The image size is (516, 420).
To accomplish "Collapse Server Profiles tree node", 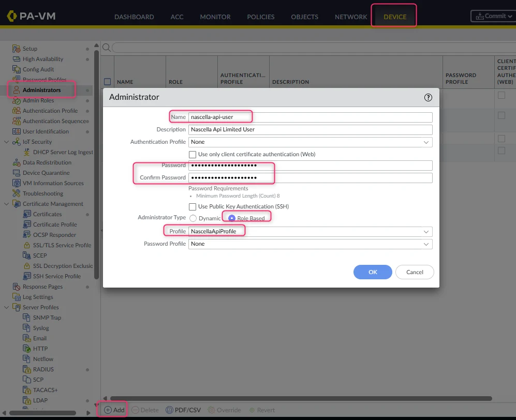I will tap(6, 307).
